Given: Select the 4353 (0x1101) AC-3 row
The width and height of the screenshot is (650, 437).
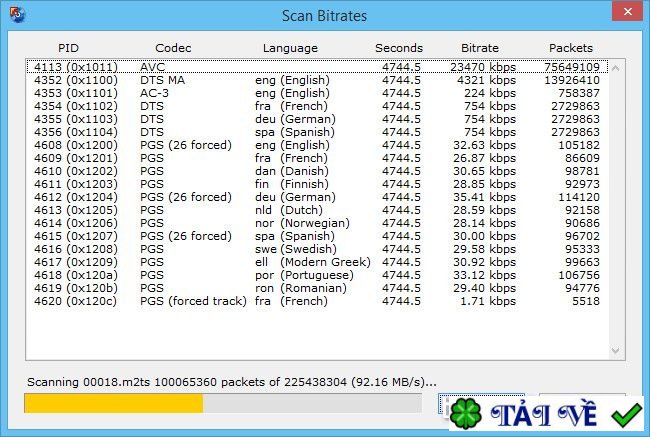Looking at the screenshot, I should click(x=317, y=93).
